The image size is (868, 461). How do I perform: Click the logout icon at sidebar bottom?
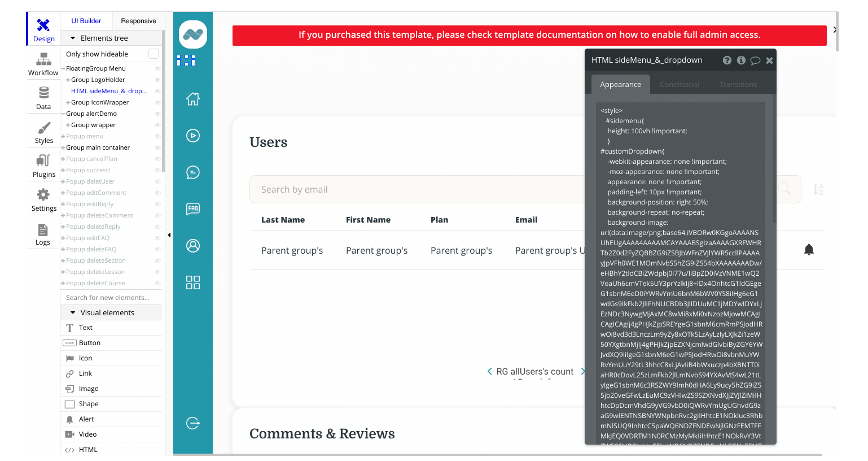click(193, 423)
